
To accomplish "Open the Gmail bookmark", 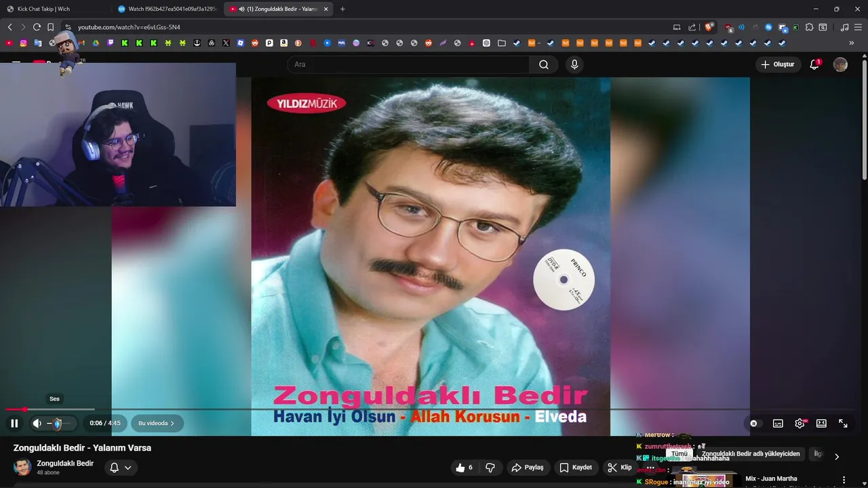I will pos(81,43).
